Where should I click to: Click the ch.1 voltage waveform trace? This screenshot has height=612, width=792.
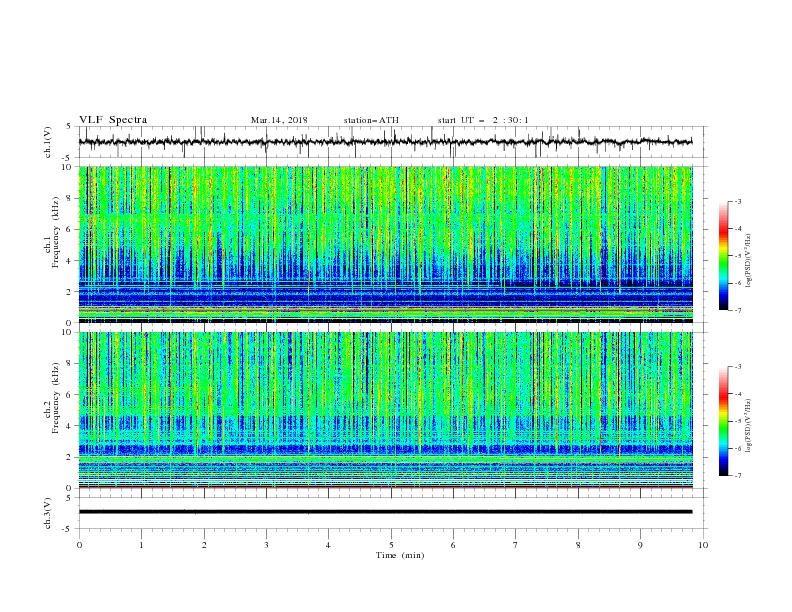pos(385,142)
